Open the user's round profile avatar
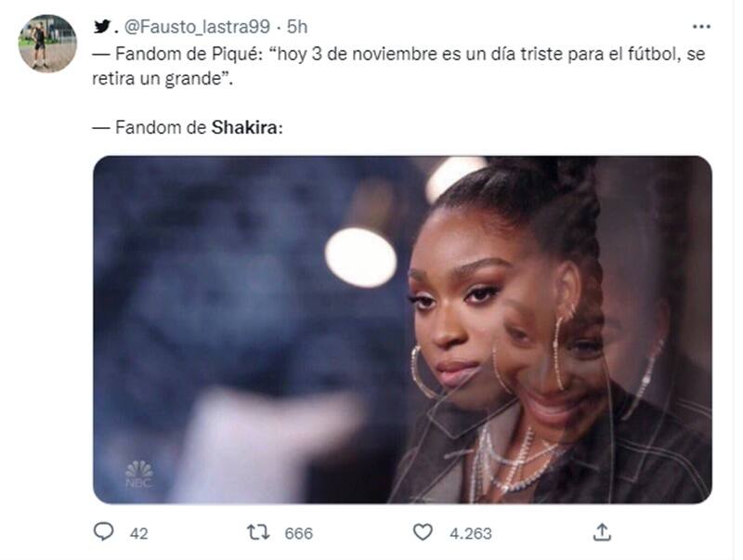 [47, 44]
